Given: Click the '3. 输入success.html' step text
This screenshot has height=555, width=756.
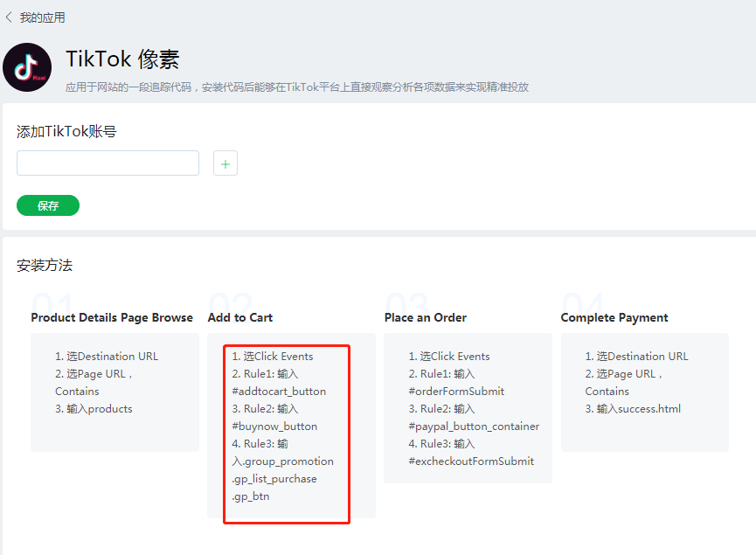Looking at the screenshot, I should click(x=633, y=409).
